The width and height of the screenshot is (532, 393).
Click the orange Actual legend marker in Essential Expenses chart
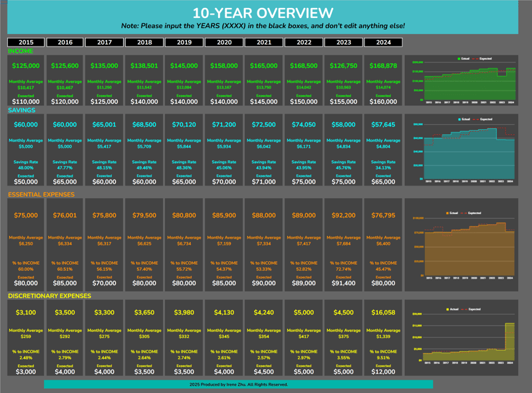(449, 213)
